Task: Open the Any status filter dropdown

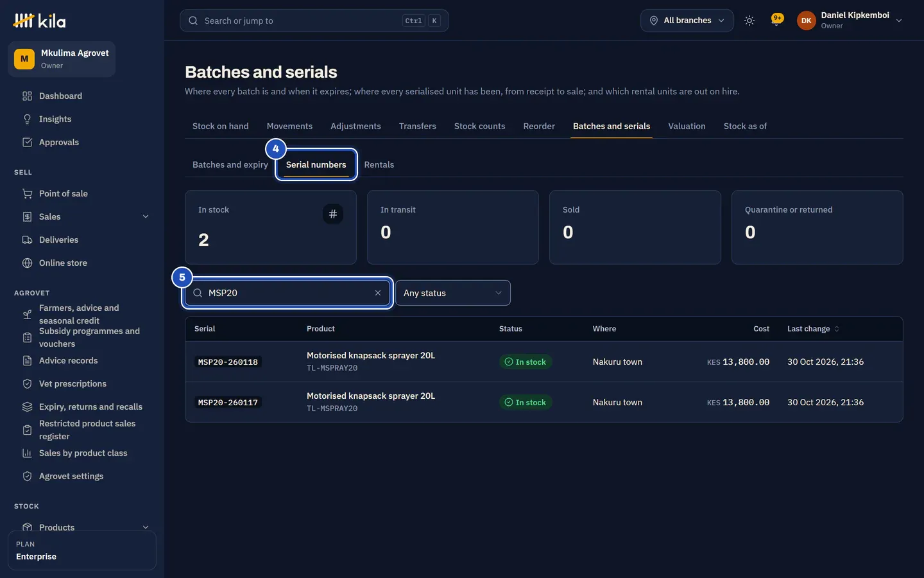Action: pos(453,293)
